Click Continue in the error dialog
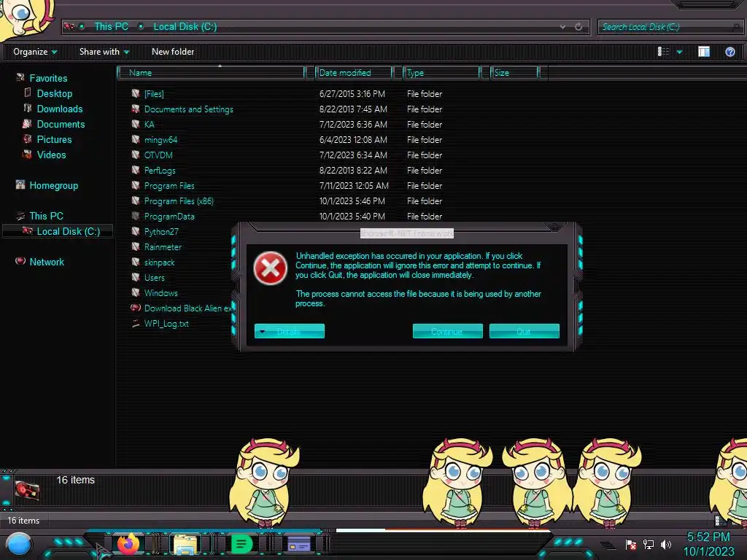The width and height of the screenshot is (747, 560). coord(447,332)
